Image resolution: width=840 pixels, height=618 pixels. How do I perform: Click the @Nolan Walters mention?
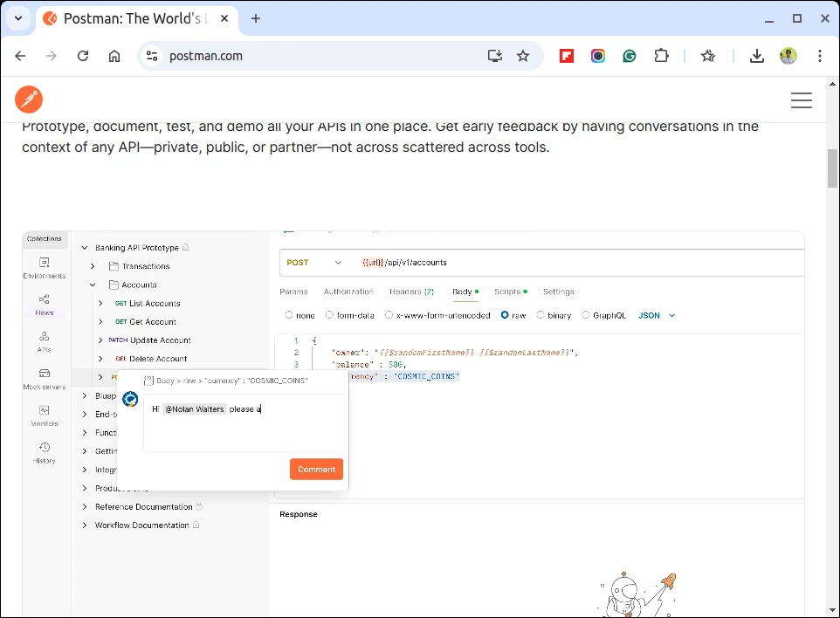point(195,409)
